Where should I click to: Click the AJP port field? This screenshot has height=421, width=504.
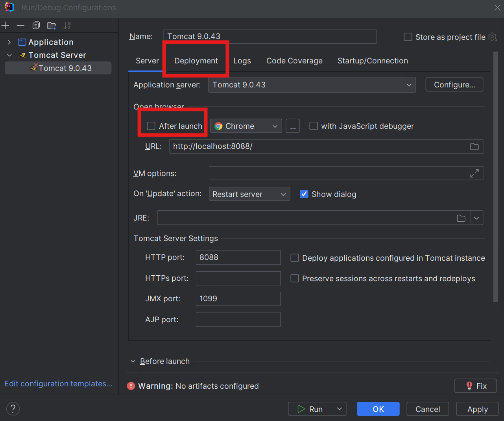pos(238,319)
